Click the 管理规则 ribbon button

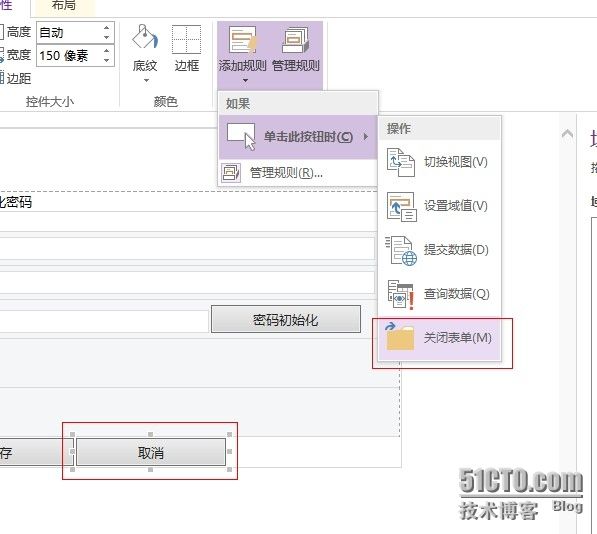point(296,49)
